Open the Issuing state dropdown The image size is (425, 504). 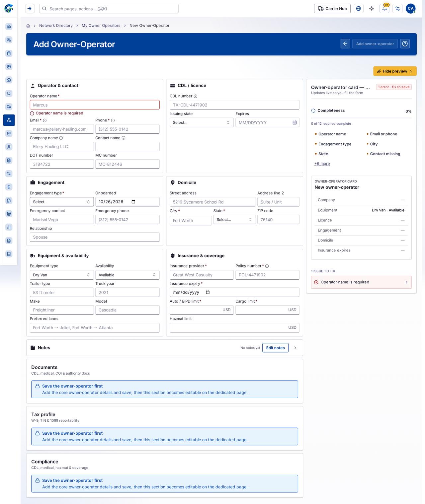[202, 122]
